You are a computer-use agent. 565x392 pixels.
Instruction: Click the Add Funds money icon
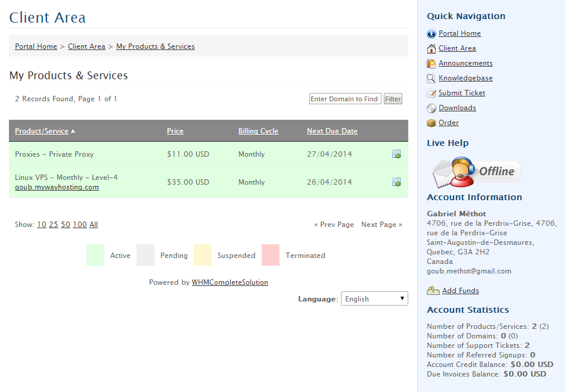point(433,290)
